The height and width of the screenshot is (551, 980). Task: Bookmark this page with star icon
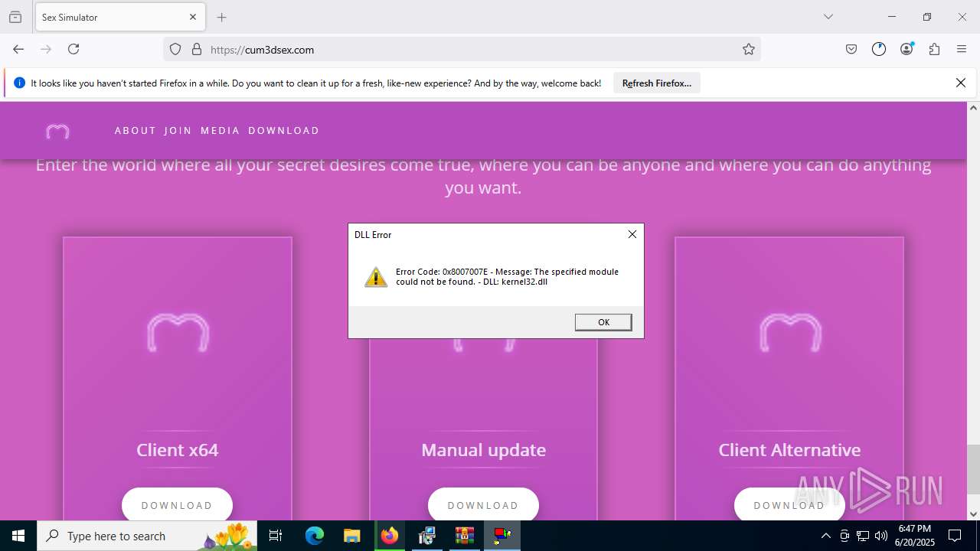749,49
